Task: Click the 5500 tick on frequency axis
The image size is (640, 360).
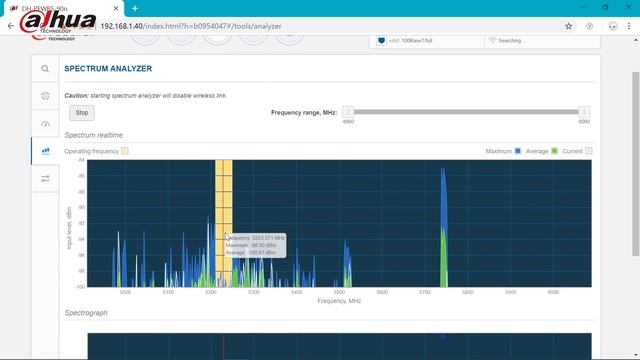Action: click(x=339, y=292)
